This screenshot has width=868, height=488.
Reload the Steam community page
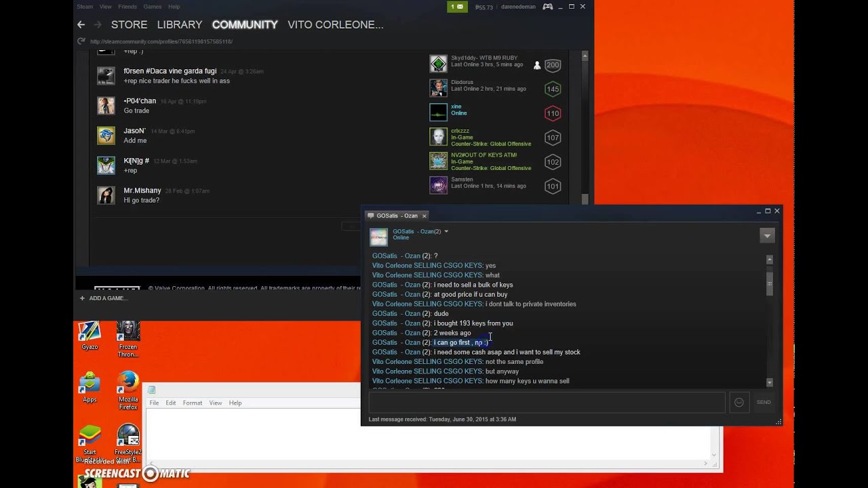point(81,41)
